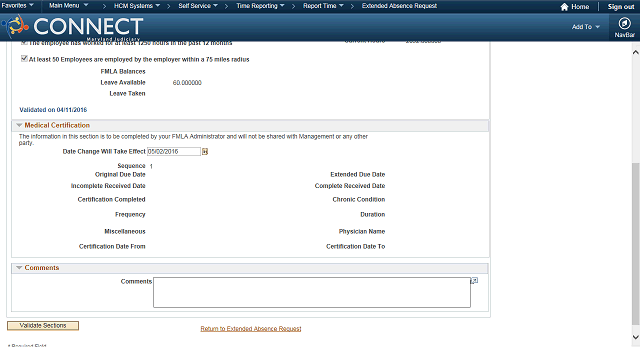The height and width of the screenshot is (360, 640).
Task: Click the Validated on 04/11/2016 text
Action: coord(53,110)
